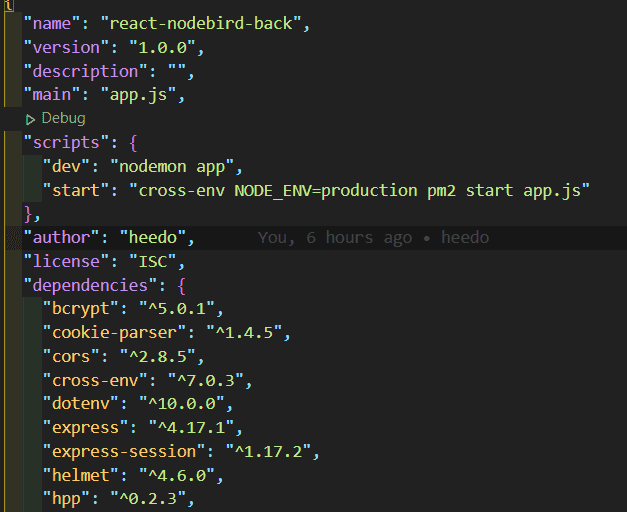Click the "author" value heedo
Screen dimensions: 627x512
point(153,238)
